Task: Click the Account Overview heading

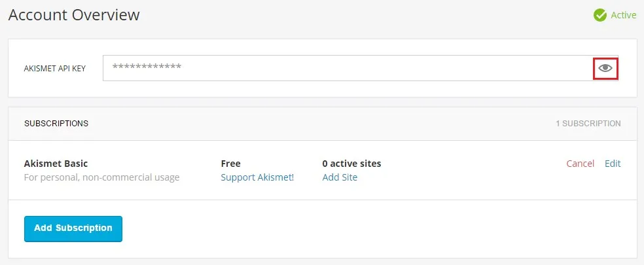Action: pos(74,14)
